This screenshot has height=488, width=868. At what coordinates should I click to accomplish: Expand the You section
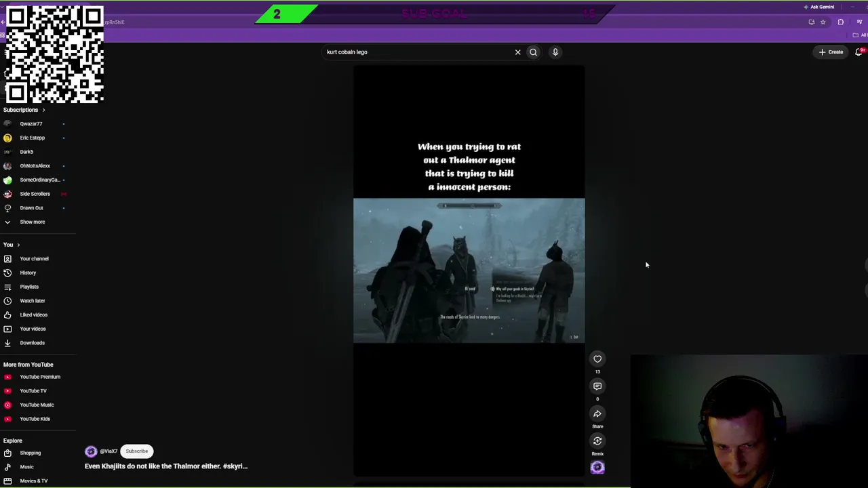[12, 245]
